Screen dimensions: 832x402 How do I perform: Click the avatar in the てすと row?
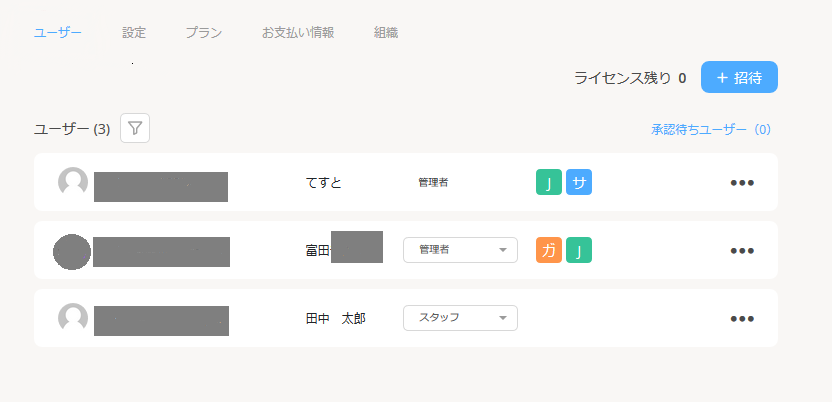click(73, 182)
